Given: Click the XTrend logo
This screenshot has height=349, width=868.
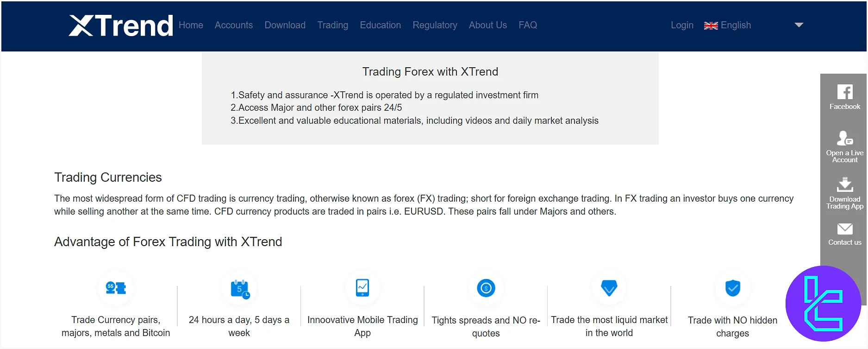Looking at the screenshot, I should click(121, 25).
